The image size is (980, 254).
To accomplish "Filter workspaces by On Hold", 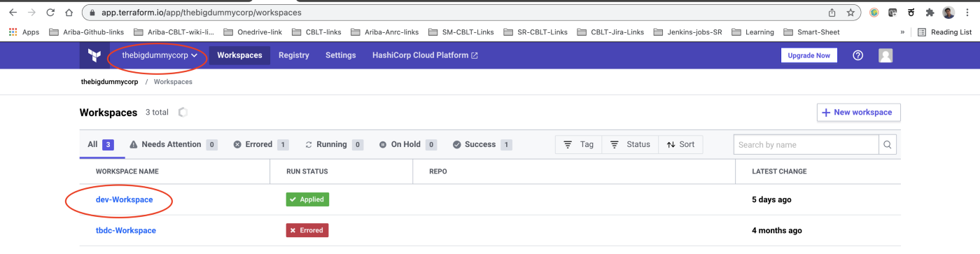I will [x=407, y=144].
